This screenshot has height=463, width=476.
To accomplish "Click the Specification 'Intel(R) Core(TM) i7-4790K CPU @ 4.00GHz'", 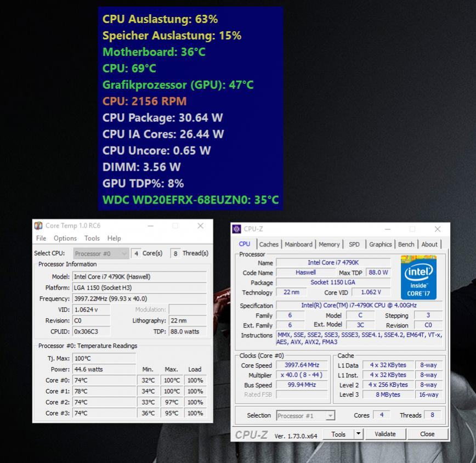I will [x=359, y=305].
